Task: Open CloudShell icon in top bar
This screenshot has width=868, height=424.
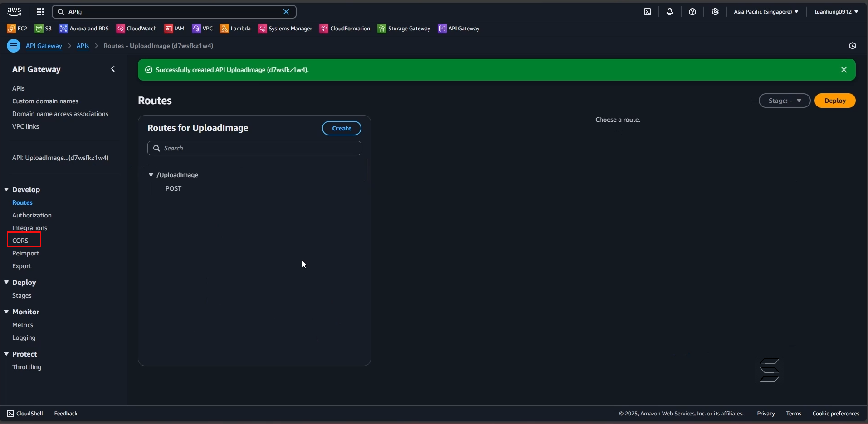Action: point(648,12)
